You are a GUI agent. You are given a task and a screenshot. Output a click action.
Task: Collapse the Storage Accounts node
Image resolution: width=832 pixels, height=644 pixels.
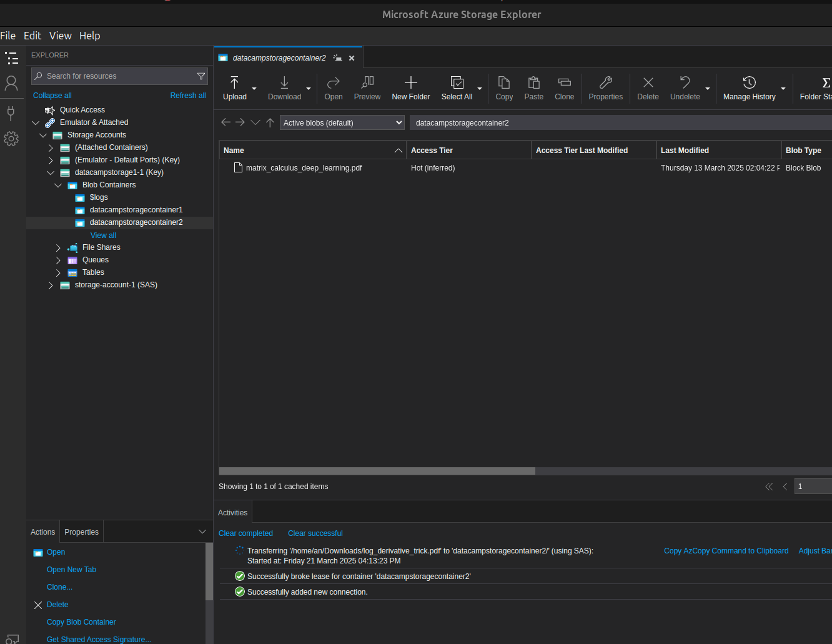43,135
